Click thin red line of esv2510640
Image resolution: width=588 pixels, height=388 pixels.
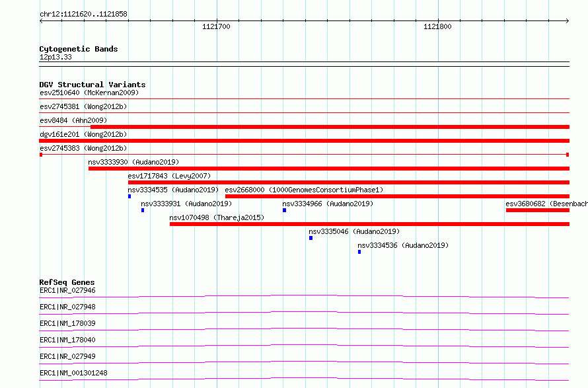[304, 98]
